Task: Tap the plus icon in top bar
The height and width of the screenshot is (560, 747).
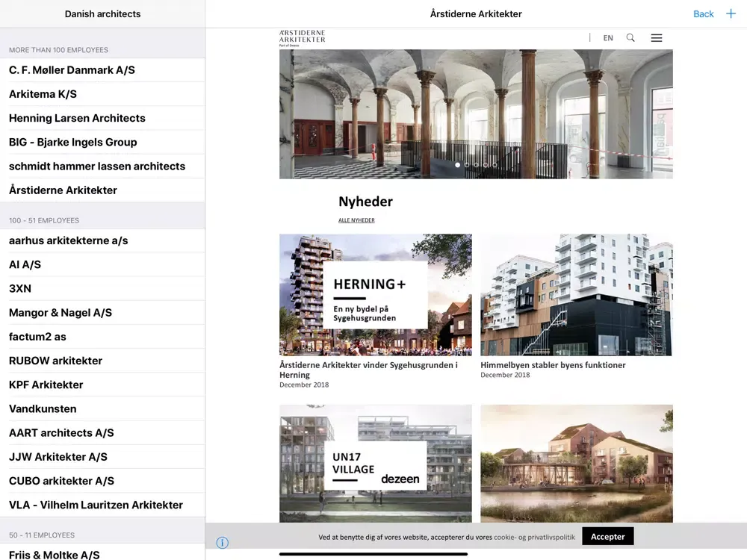Action: (731, 13)
